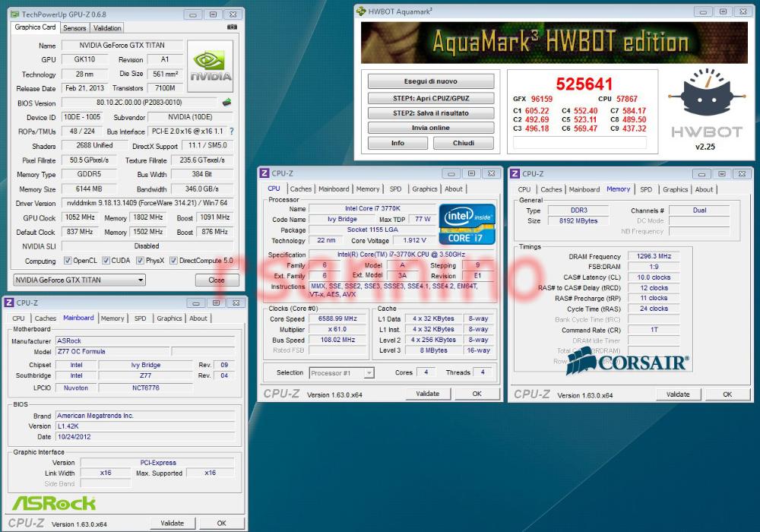Click Esegui di nuovo button

(431, 81)
